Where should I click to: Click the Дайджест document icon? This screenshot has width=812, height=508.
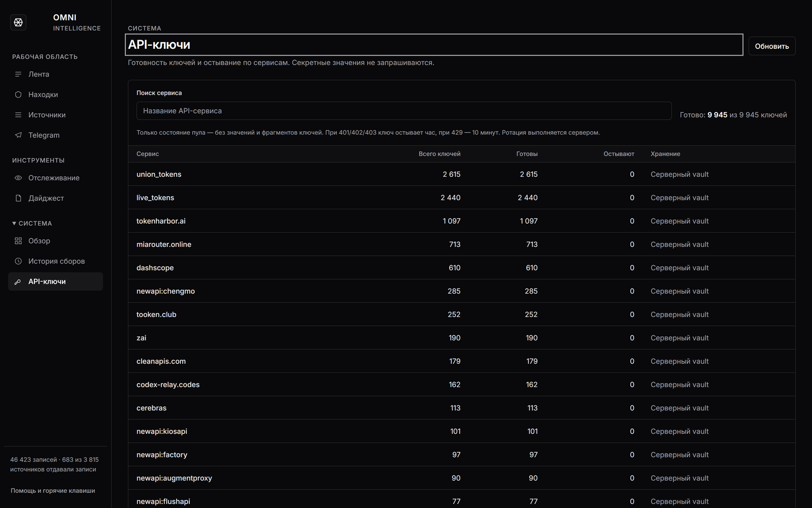(18, 198)
